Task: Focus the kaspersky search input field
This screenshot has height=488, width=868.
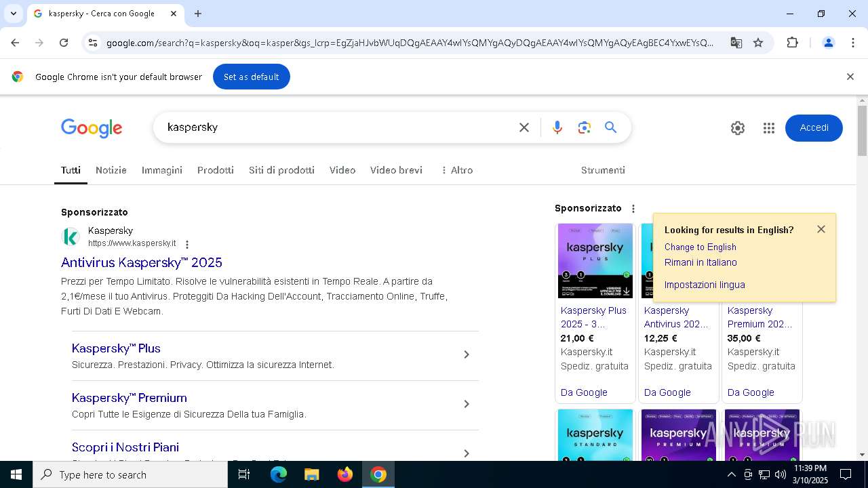Action: point(336,127)
